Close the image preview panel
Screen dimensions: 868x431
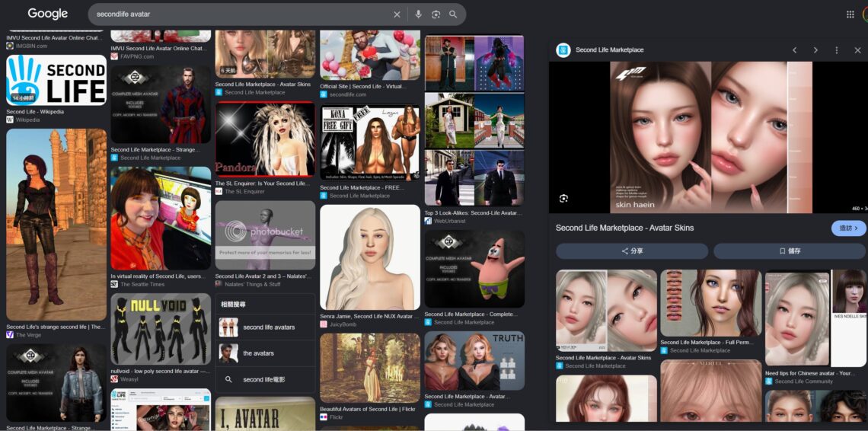pyautogui.click(x=857, y=49)
